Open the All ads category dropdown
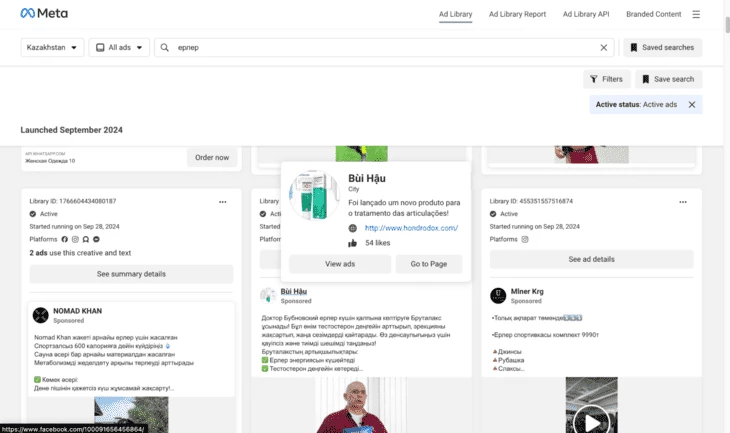 click(119, 47)
